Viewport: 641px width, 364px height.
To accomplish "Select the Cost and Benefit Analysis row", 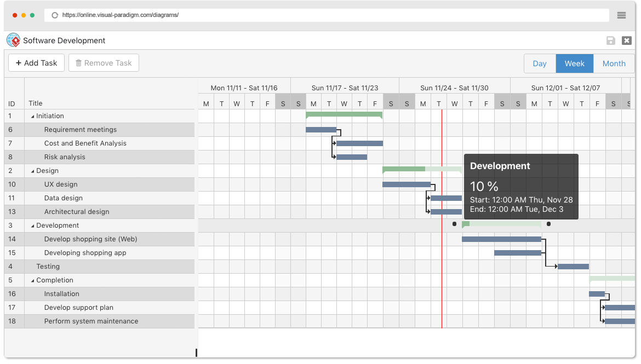I will [x=99, y=143].
